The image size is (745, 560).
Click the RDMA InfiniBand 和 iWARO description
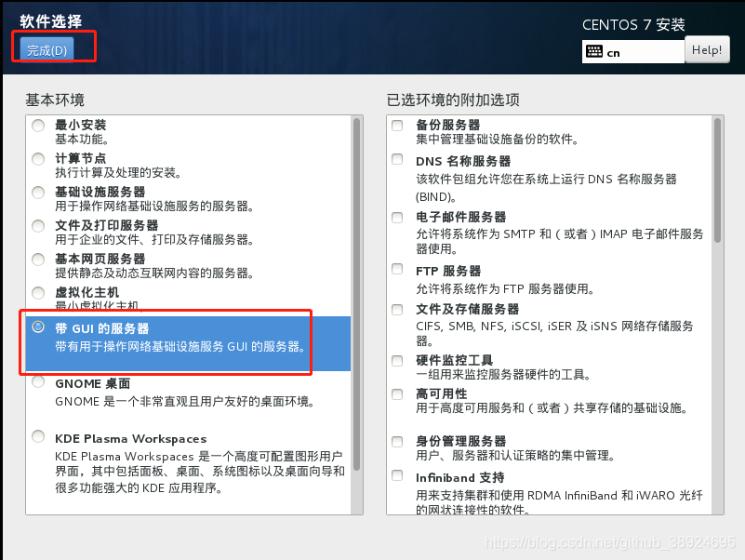click(560, 502)
